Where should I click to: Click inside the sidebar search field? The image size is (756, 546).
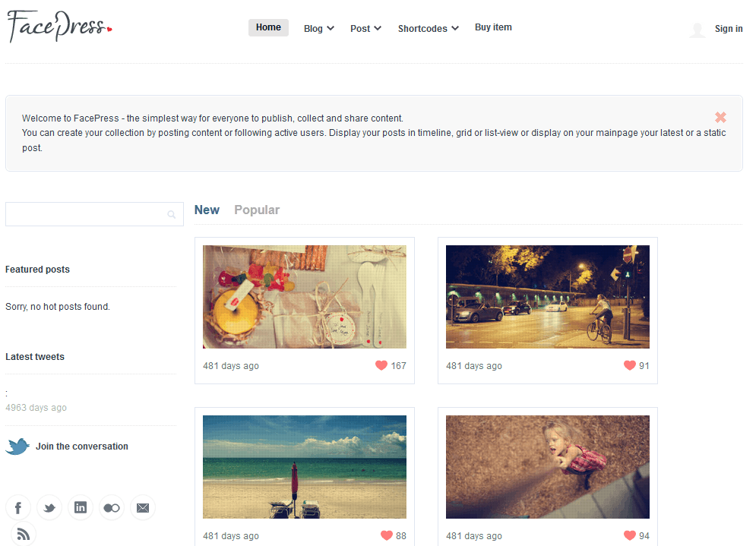(x=94, y=214)
